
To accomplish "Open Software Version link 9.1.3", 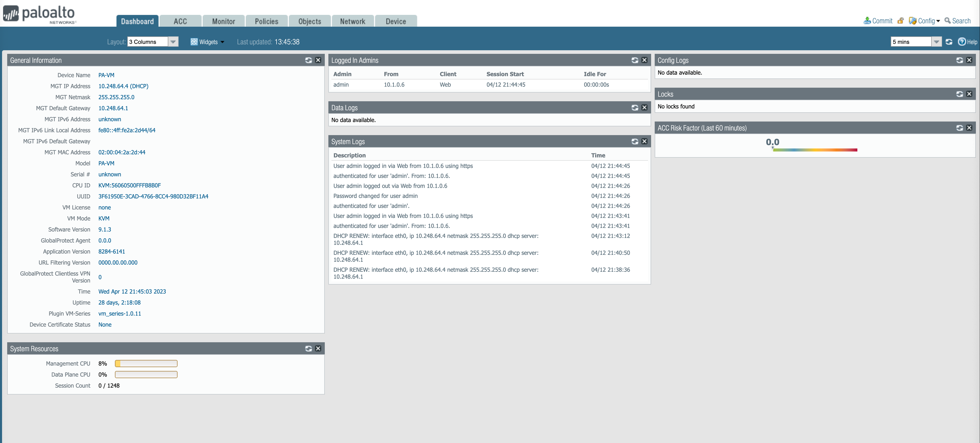I will click(x=105, y=229).
